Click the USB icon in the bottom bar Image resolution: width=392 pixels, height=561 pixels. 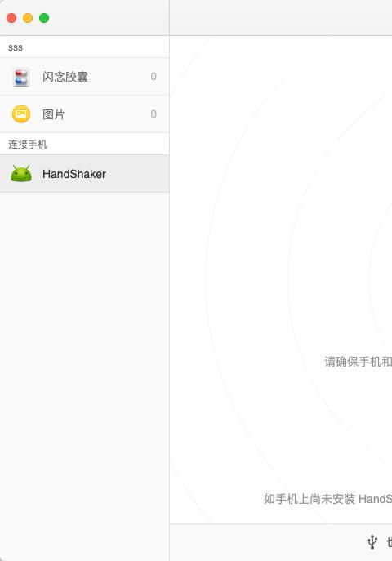click(x=372, y=541)
